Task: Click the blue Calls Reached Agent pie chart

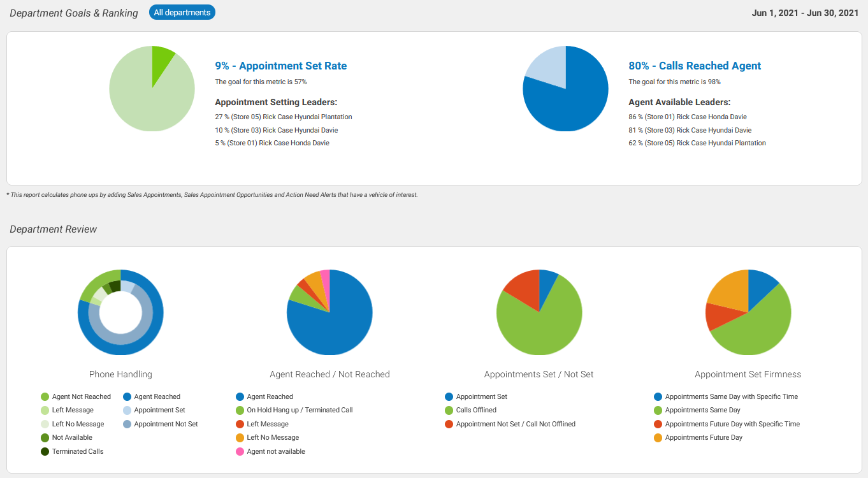Action: click(x=565, y=89)
